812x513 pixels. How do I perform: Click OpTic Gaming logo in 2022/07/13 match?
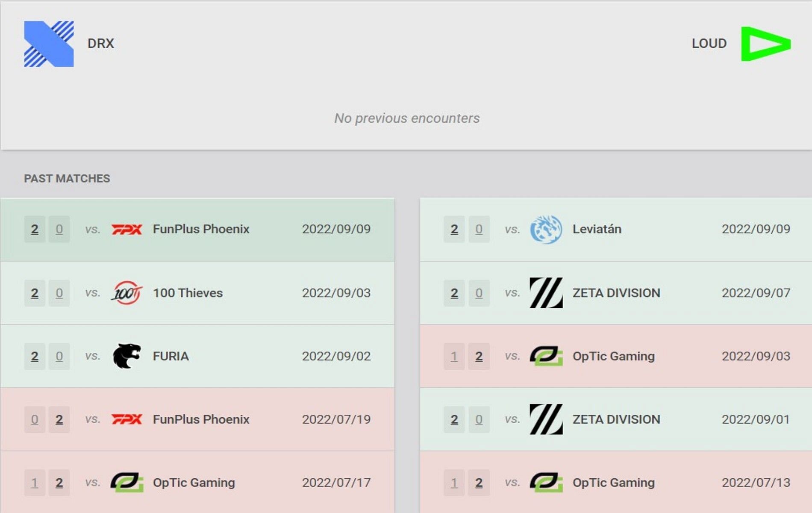(546, 483)
